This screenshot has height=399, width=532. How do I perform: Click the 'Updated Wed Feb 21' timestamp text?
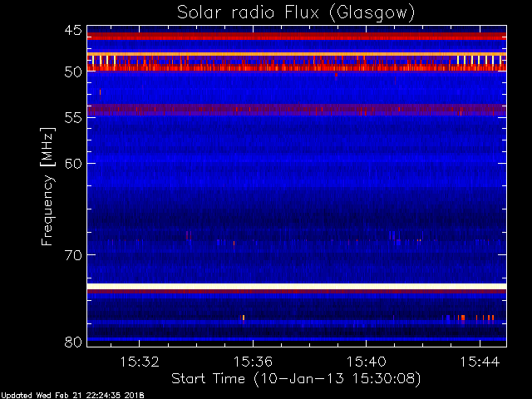click(72, 396)
